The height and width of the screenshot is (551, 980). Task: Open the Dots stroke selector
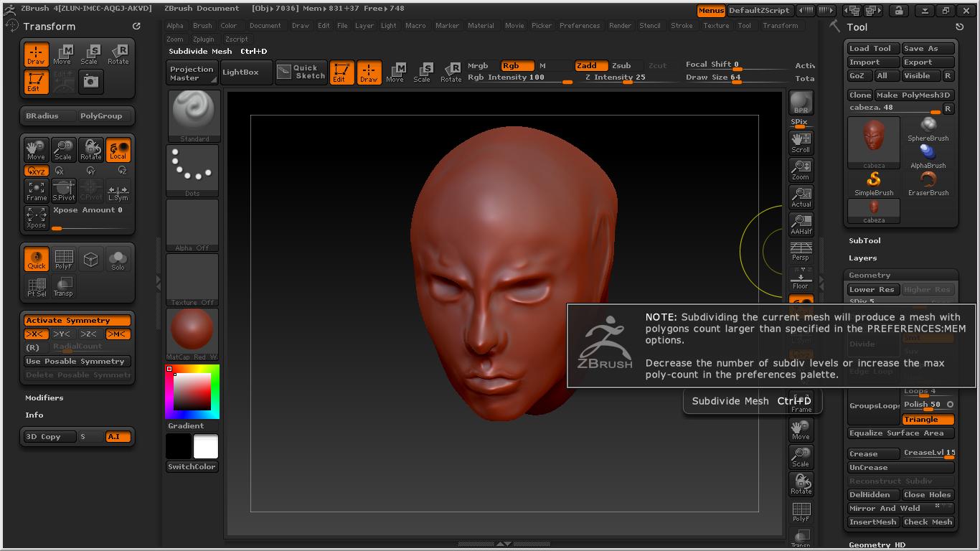(192, 171)
